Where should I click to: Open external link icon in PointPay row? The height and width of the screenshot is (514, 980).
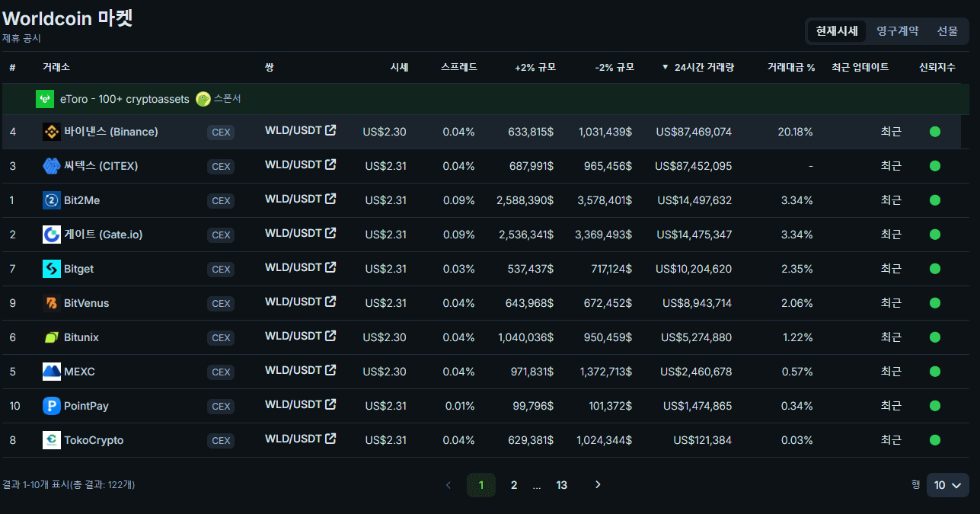[x=330, y=404]
